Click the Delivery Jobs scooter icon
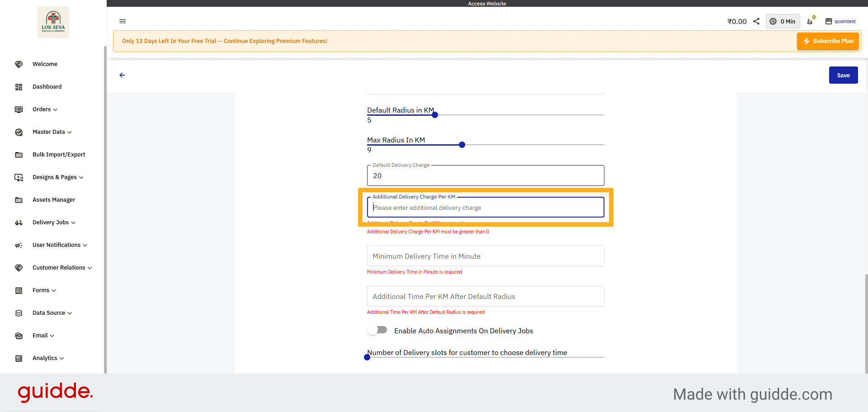Image resolution: width=868 pixels, height=412 pixels. [x=19, y=223]
